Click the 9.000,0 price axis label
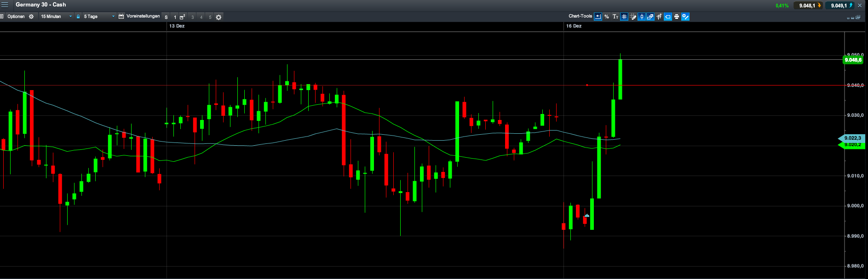Viewport: 868px width, 279px height. [855, 206]
